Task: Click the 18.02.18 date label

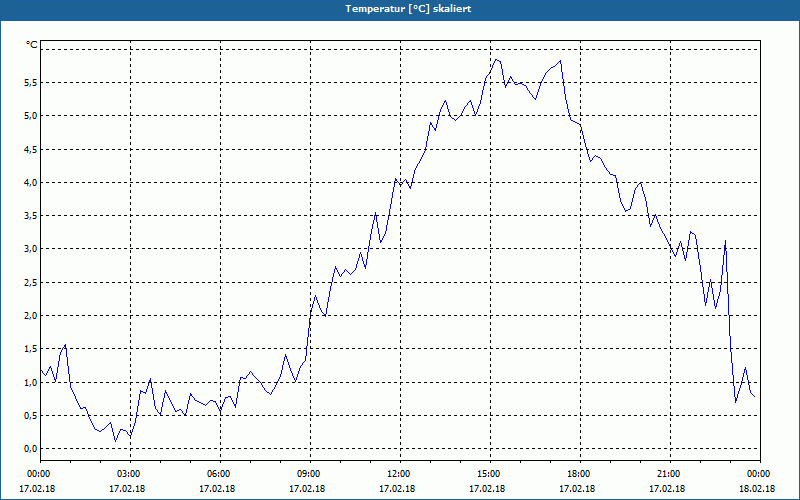Action: coord(757,489)
